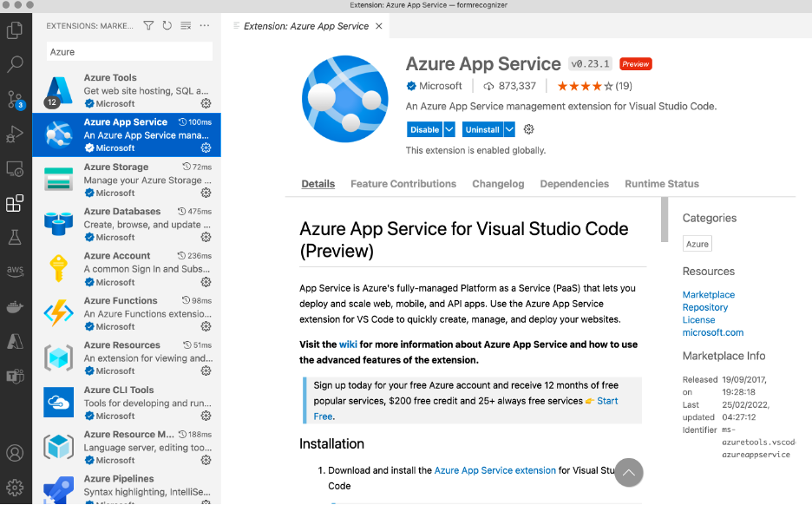Switch to the Dependencies tab
The width and height of the screenshot is (812, 505).
click(574, 184)
